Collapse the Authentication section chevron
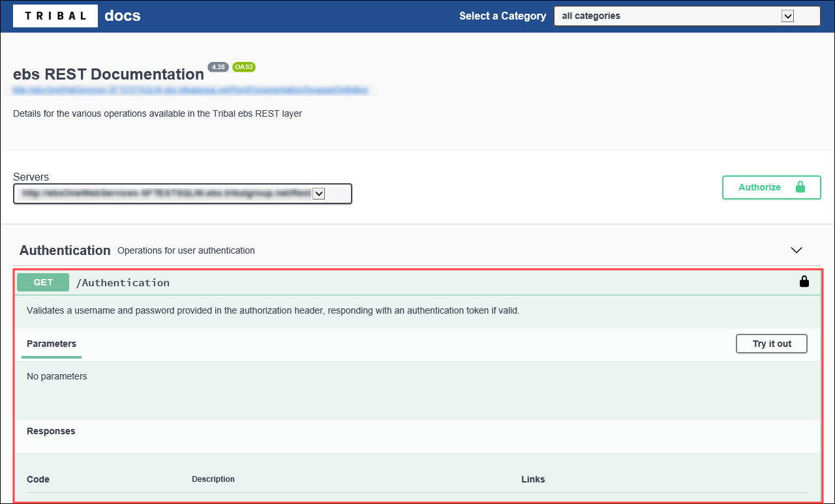This screenshot has height=504, width=835. coord(796,250)
